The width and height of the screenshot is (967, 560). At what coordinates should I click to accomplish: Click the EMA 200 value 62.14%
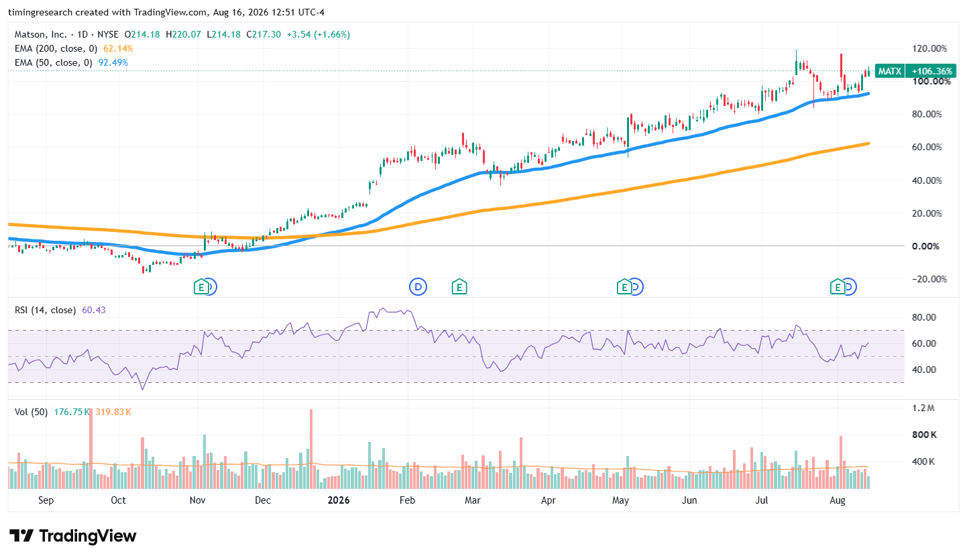118,48
